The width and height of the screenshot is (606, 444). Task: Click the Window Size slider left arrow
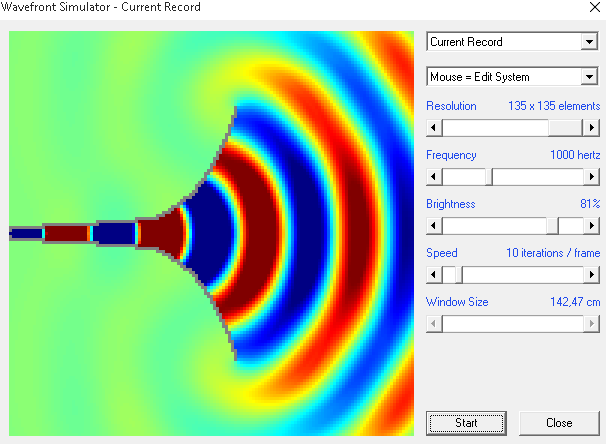click(x=434, y=323)
